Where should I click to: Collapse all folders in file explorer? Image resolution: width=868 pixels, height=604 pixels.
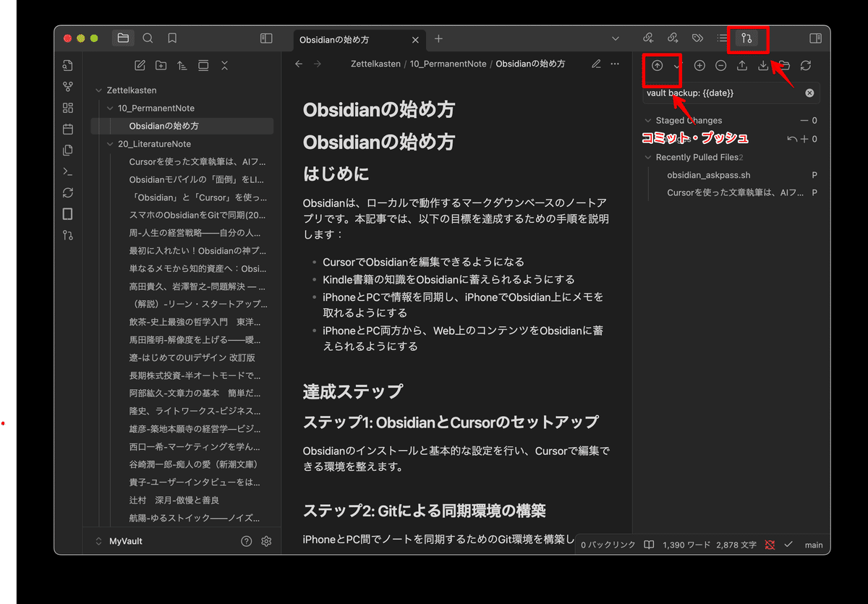224,66
